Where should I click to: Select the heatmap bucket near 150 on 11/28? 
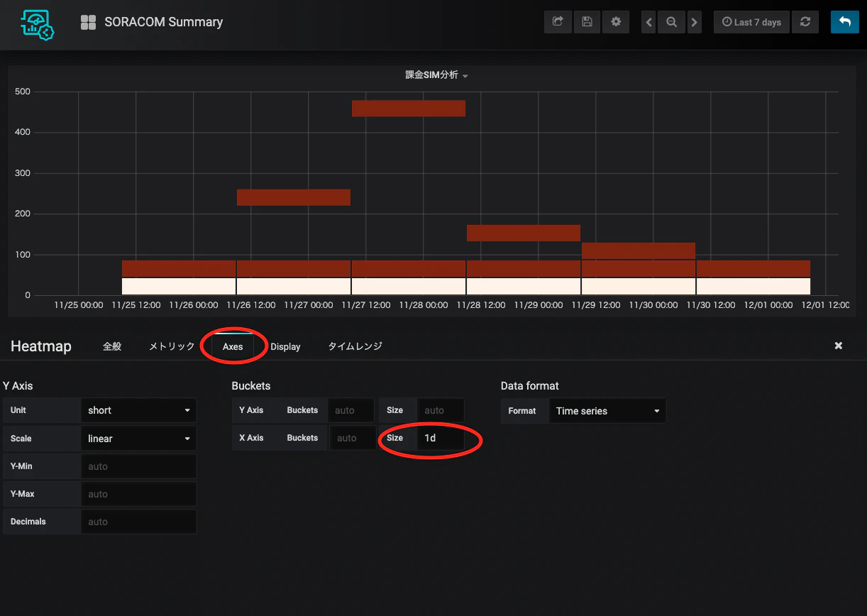point(524,233)
